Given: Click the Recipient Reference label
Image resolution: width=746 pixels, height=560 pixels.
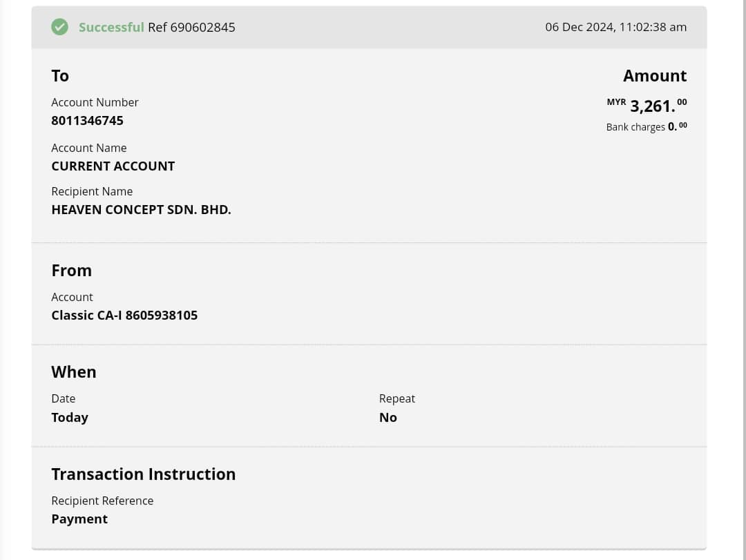Looking at the screenshot, I should [x=102, y=501].
